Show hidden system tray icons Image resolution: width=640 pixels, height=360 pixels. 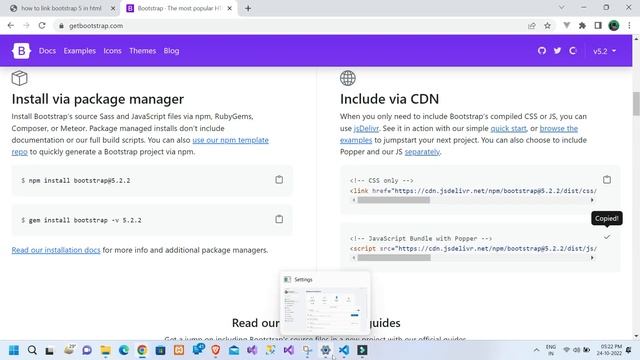coord(536,350)
